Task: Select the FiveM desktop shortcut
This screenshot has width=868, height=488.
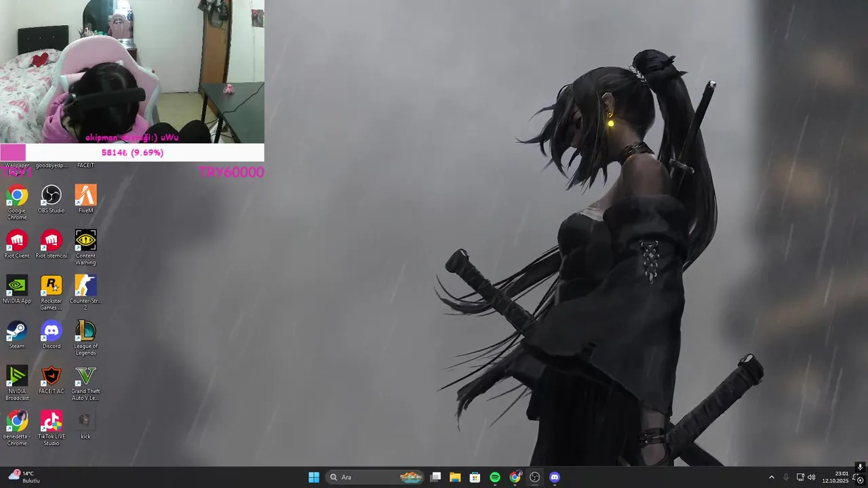Action: pos(85,199)
